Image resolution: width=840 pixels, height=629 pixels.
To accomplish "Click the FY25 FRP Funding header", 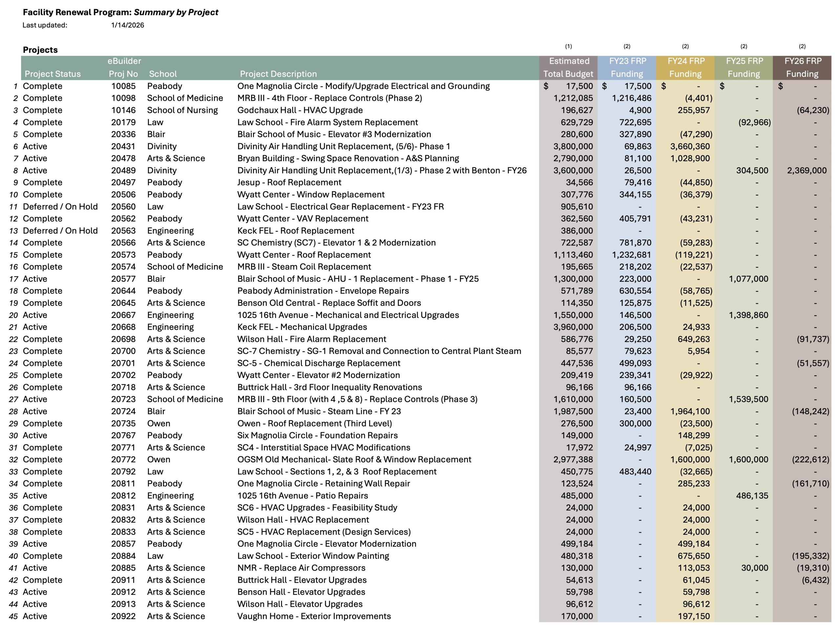I will point(744,68).
